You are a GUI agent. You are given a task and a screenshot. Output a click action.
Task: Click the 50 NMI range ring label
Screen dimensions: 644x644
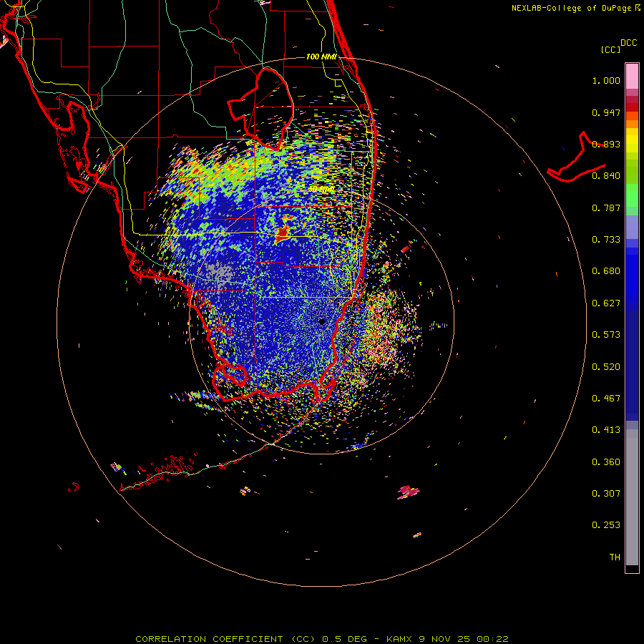click(x=321, y=190)
